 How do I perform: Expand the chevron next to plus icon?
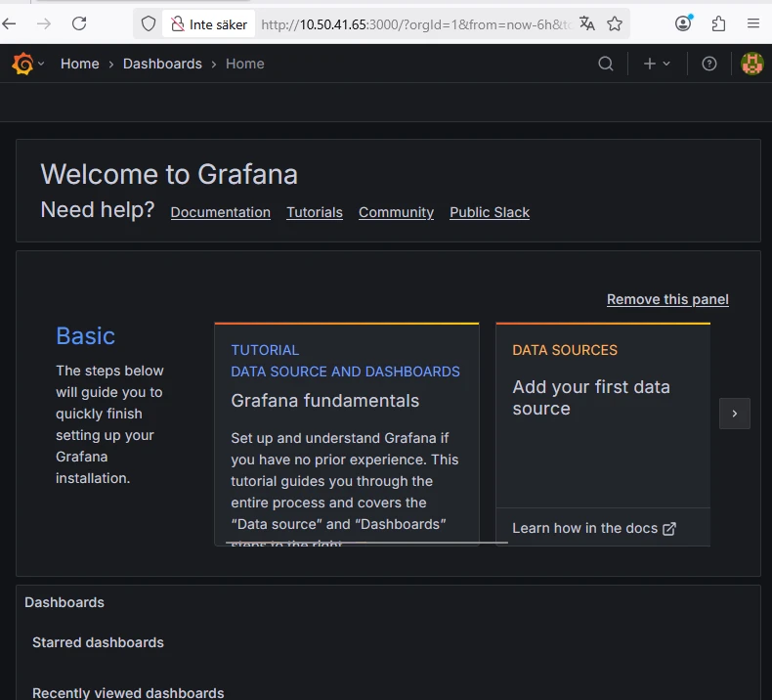click(666, 64)
